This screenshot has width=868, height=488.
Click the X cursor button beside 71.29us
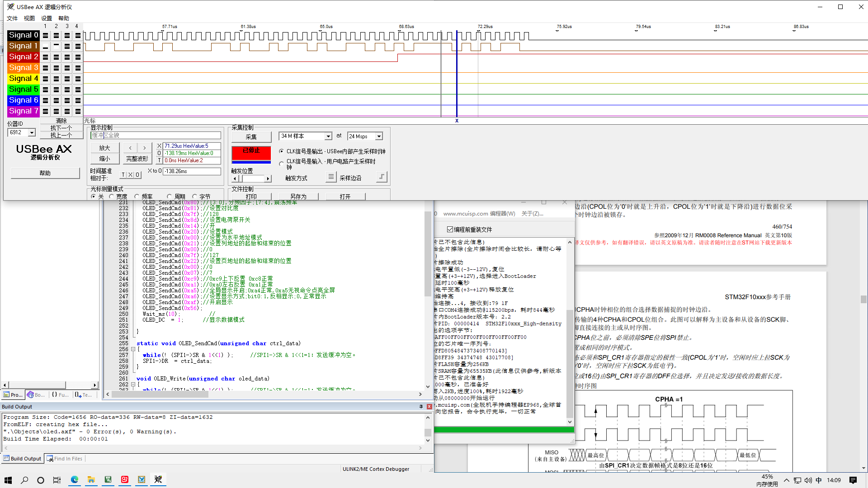coord(159,146)
